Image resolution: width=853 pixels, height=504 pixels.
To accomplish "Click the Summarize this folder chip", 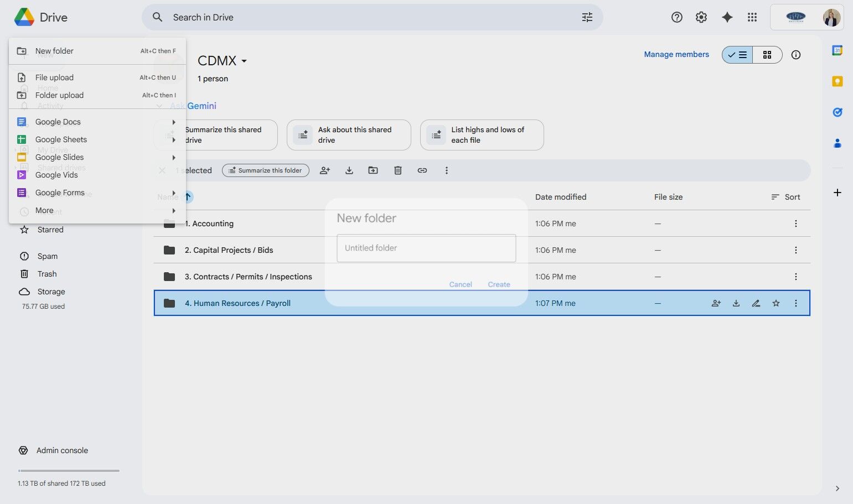I will (266, 170).
